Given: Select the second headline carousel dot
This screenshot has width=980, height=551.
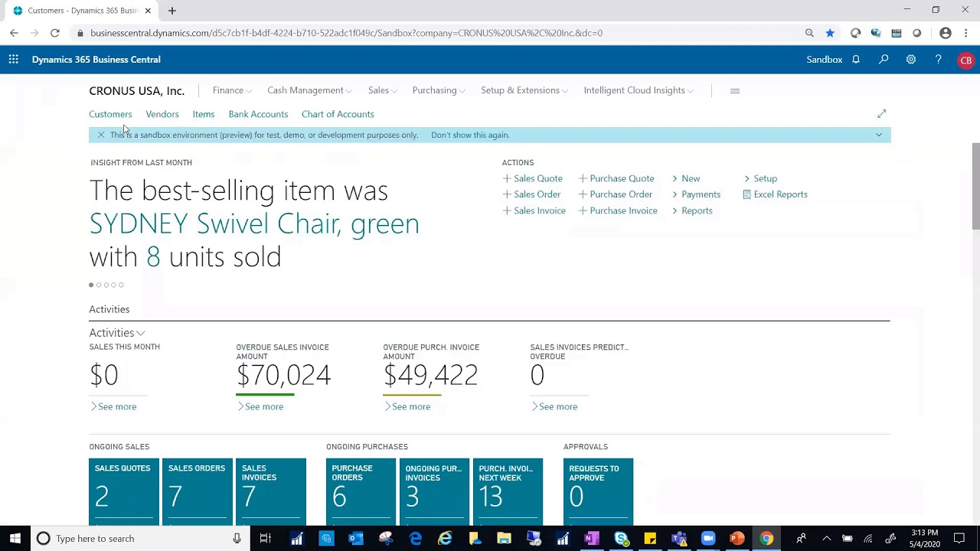Looking at the screenshot, I should coord(99,285).
